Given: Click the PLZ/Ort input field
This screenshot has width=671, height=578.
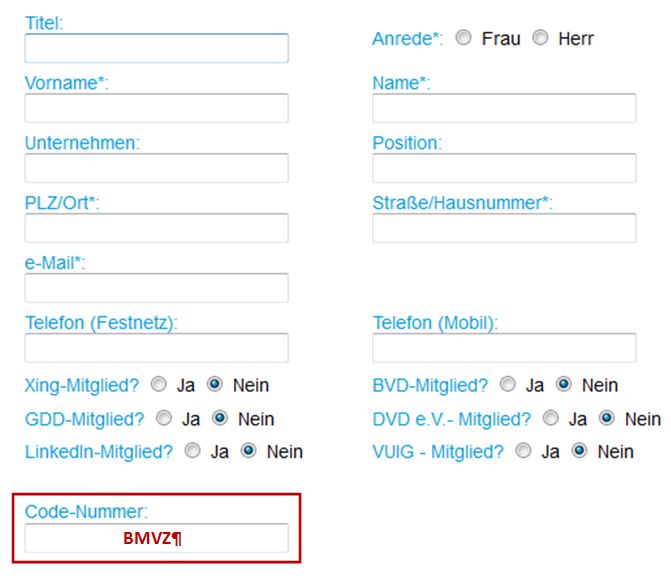Looking at the screenshot, I should coord(156,228).
